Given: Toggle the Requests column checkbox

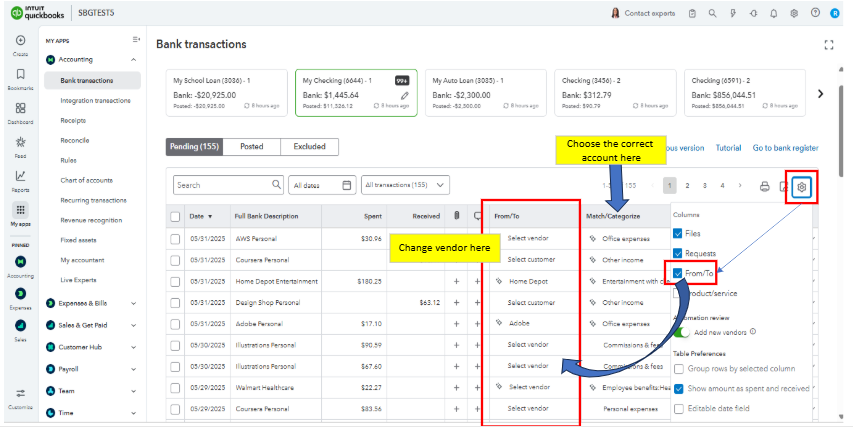Looking at the screenshot, I should (x=678, y=253).
